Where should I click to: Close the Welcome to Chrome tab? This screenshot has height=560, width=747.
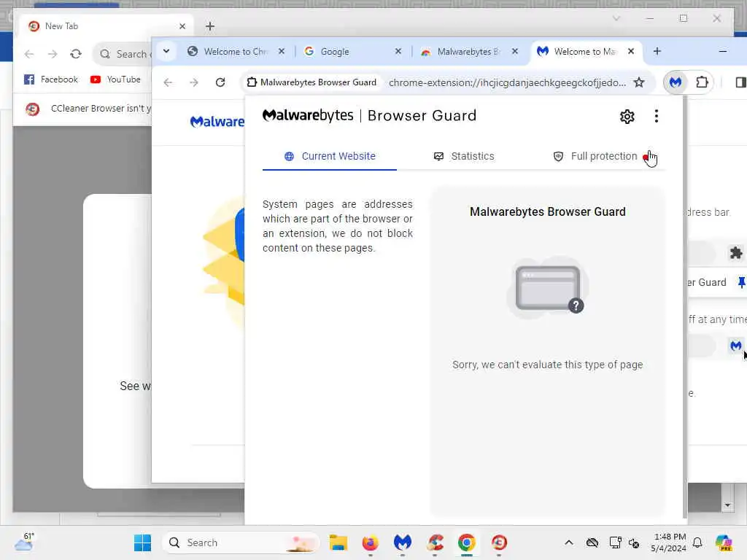pos(282,51)
